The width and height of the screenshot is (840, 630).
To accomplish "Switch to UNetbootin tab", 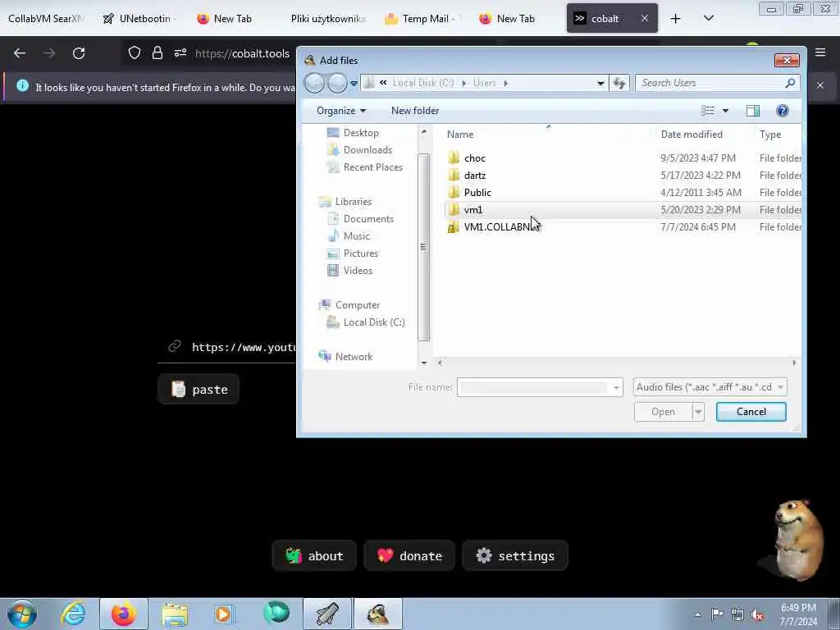I will pyautogui.click(x=140, y=19).
